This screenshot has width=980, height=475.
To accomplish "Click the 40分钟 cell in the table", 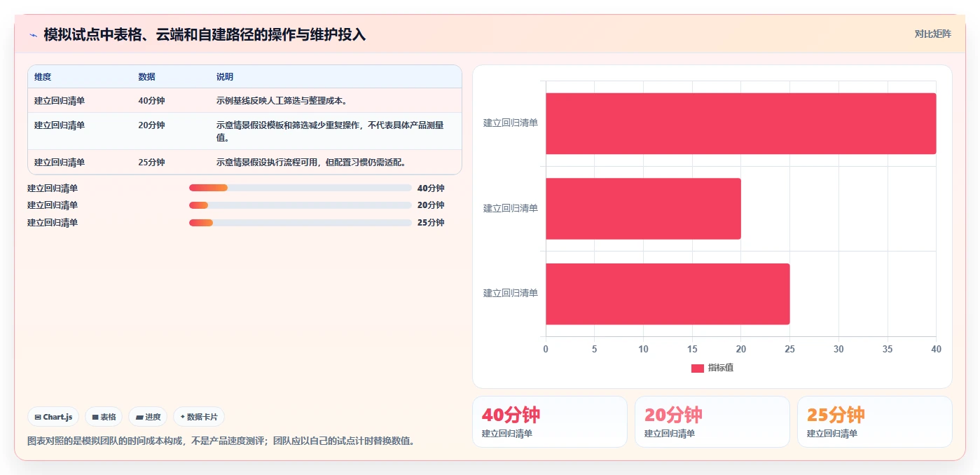I will pyautogui.click(x=151, y=101).
